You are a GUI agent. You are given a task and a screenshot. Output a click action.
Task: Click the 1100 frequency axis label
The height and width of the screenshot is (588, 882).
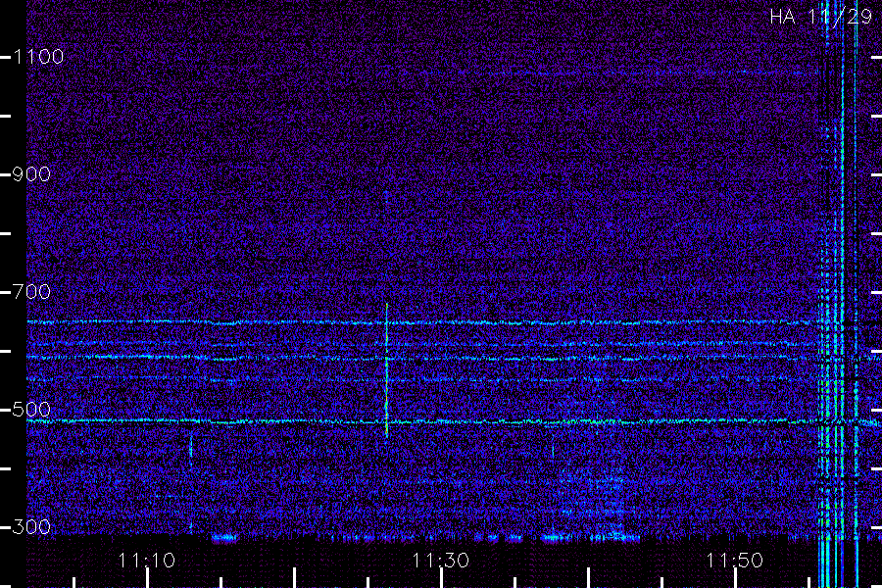coord(38,57)
